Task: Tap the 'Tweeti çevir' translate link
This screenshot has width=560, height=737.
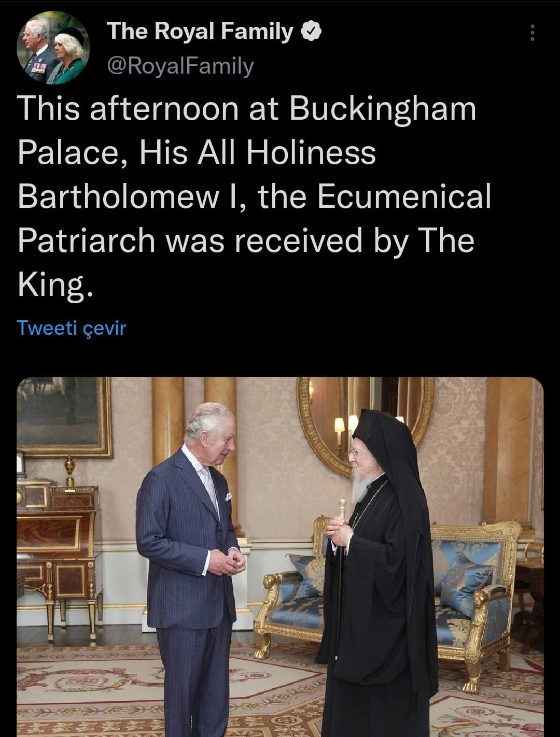Action: tap(71, 328)
